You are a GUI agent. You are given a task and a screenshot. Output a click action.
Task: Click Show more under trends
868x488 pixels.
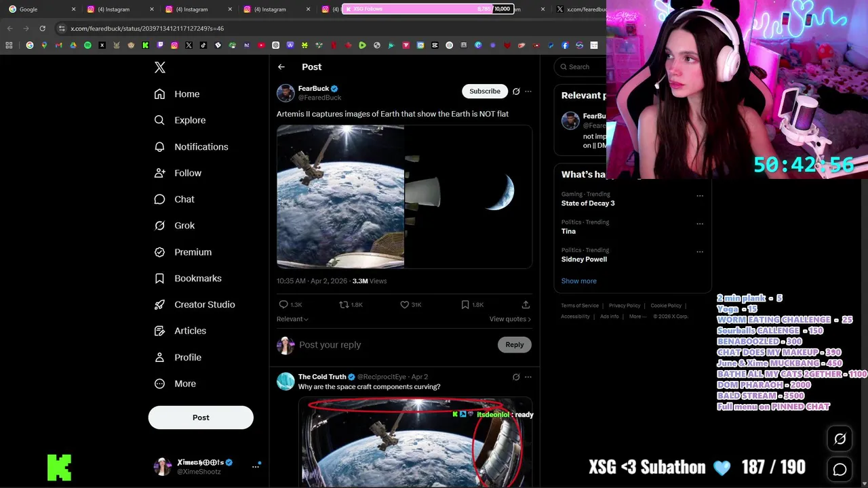[579, 281]
